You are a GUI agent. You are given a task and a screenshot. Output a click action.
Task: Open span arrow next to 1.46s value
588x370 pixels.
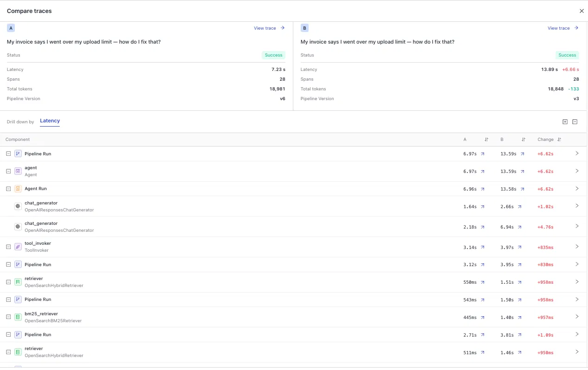[519, 353]
